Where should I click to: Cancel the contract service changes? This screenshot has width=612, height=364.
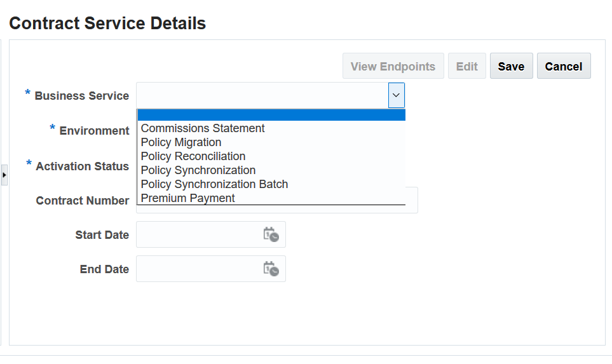[x=564, y=66]
